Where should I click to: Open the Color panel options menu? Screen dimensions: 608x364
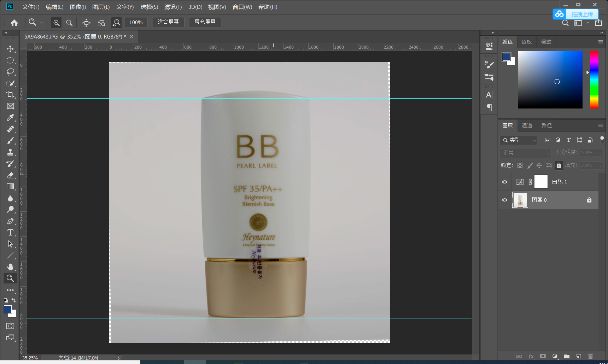pos(600,42)
